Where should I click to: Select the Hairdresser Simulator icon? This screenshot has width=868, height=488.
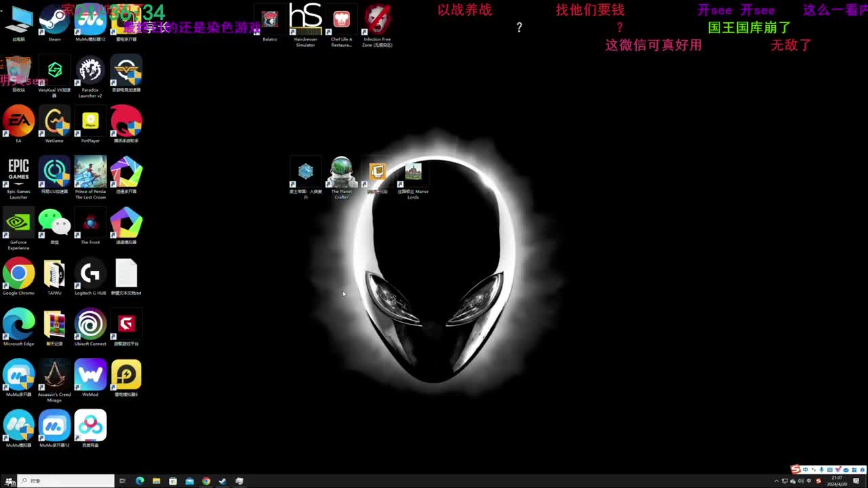[x=306, y=26]
